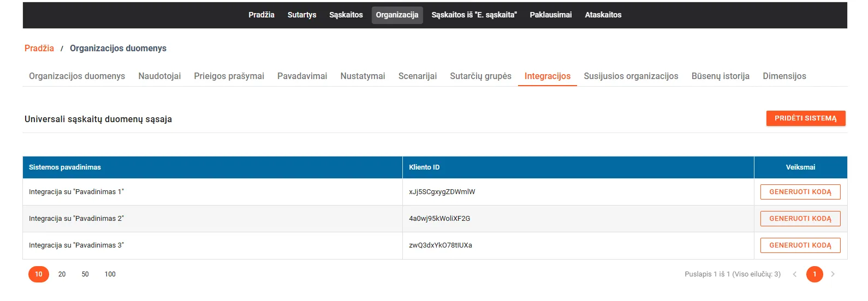
Task: Click client ID xJj5SCgxygZDWmlW
Action: click(442, 192)
